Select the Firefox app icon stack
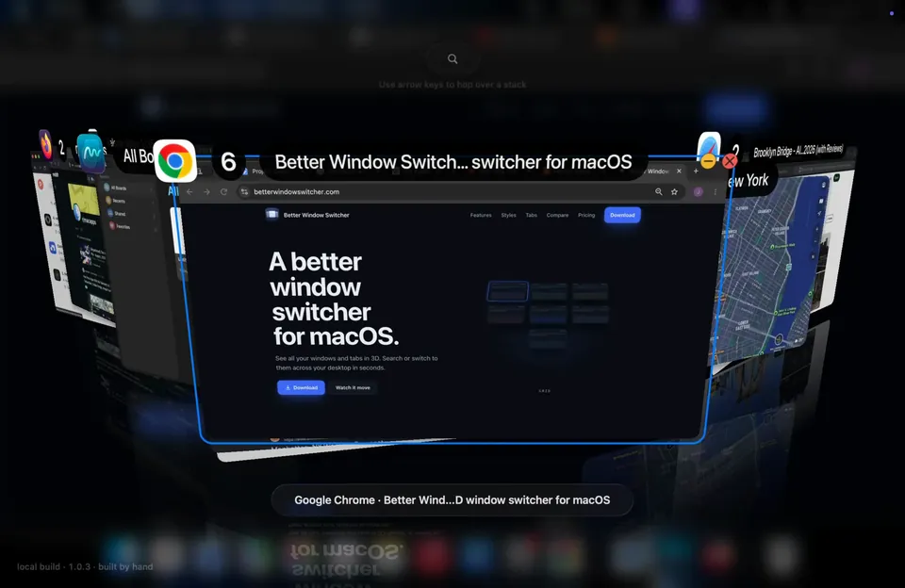Image resolution: width=905 pixels, height=588 pixels. (45, 144)
